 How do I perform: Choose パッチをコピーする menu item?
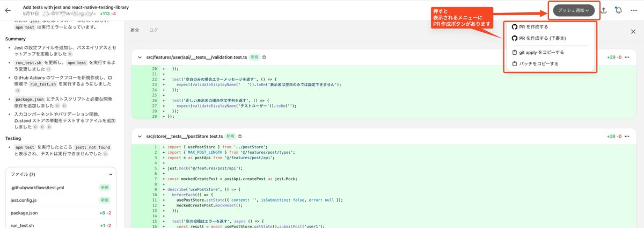click(550, 63)
